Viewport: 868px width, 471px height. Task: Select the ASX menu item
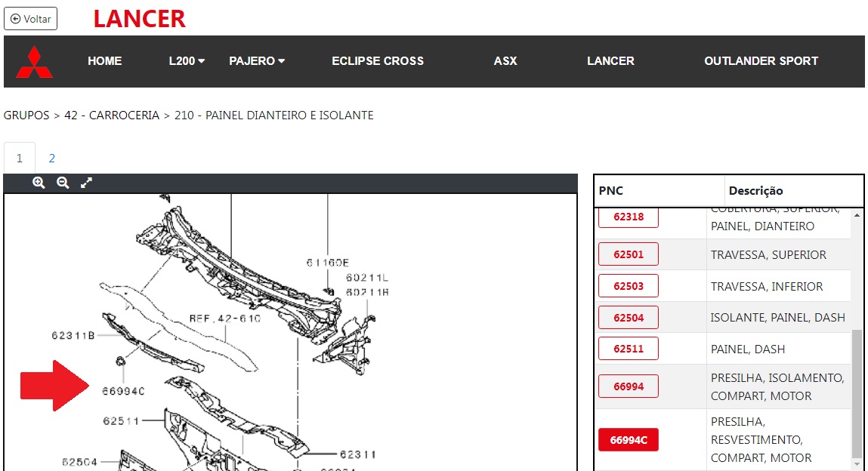[505, 61]
